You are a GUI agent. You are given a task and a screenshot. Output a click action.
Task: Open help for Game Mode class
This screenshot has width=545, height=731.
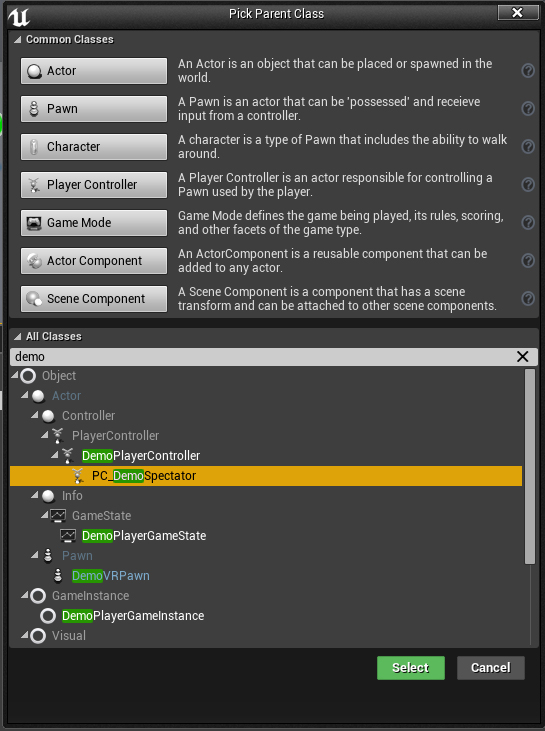528,223
